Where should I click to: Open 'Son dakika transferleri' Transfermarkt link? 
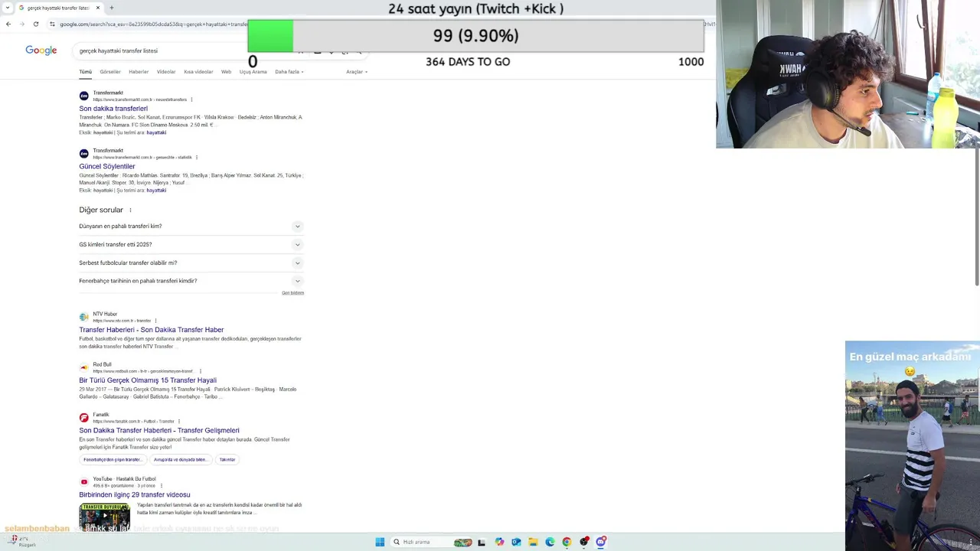coord(113,109)
